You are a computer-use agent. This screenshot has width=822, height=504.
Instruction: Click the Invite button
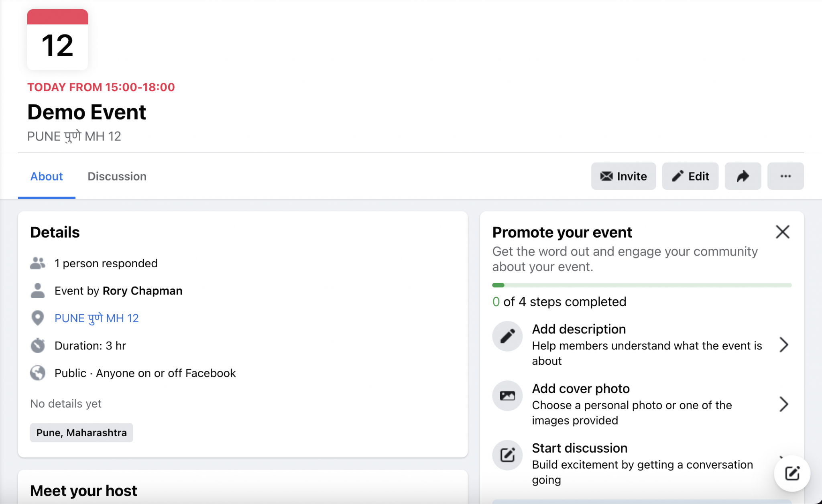tap(623, 176)
